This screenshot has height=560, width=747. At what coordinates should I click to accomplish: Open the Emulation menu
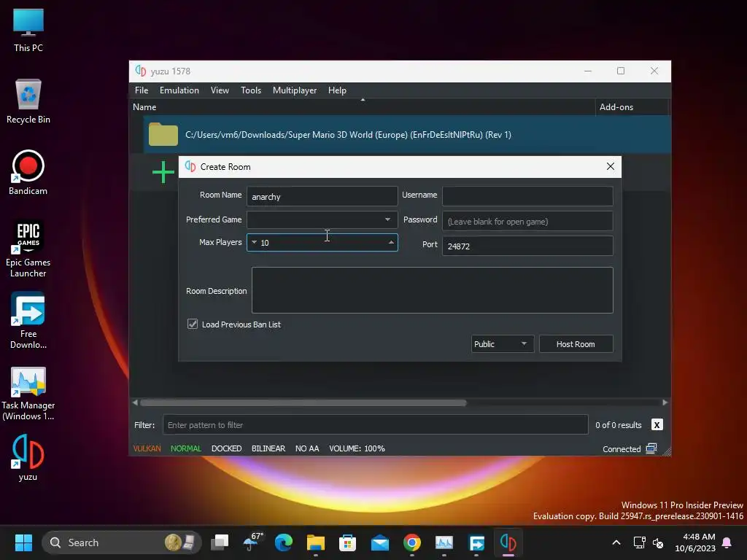point(179,90)
